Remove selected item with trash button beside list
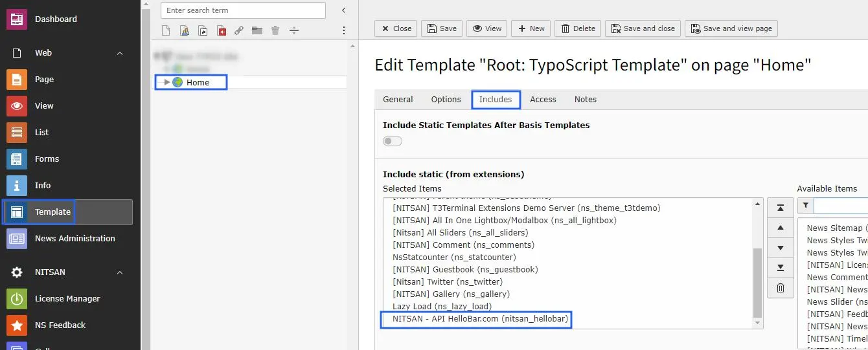 [781, 288]
